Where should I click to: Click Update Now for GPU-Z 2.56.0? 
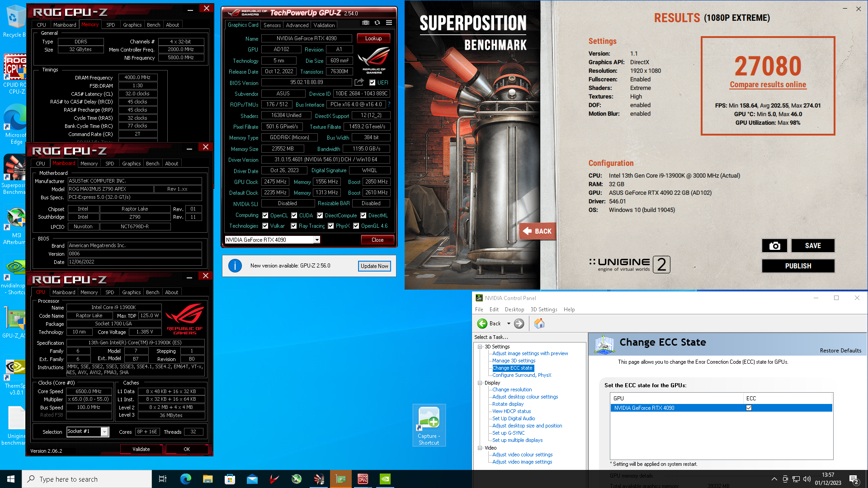[x=374, y=266]
